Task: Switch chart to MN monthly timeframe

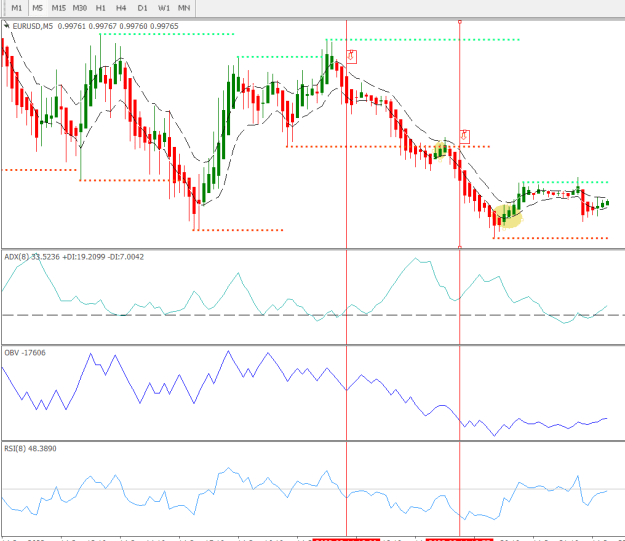Action: [x=184, y=8]
